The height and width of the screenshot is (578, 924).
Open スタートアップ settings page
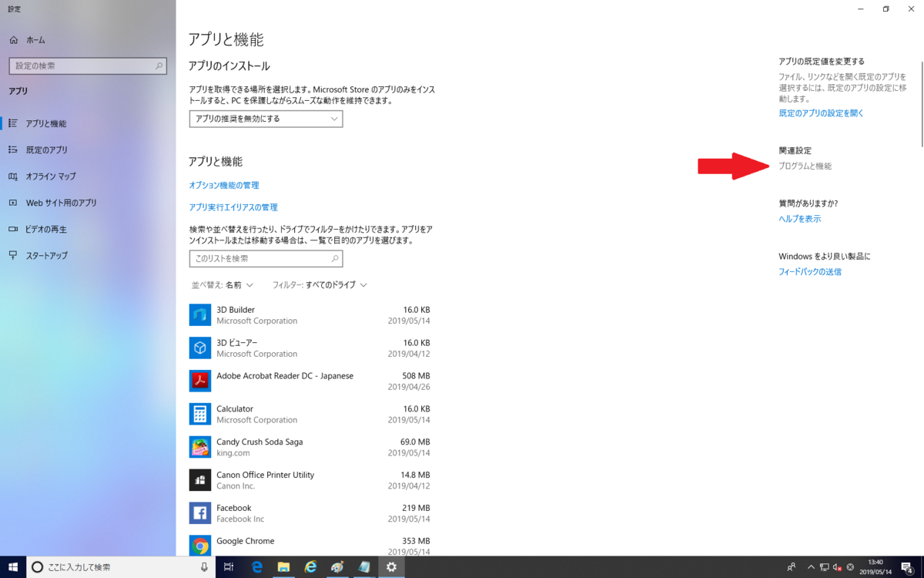46,255
